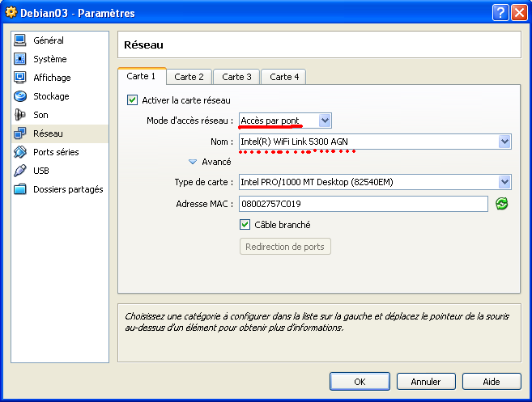Click the Adresse MAC input field
The image size is (532, 402).
click(x=364, y=204)
